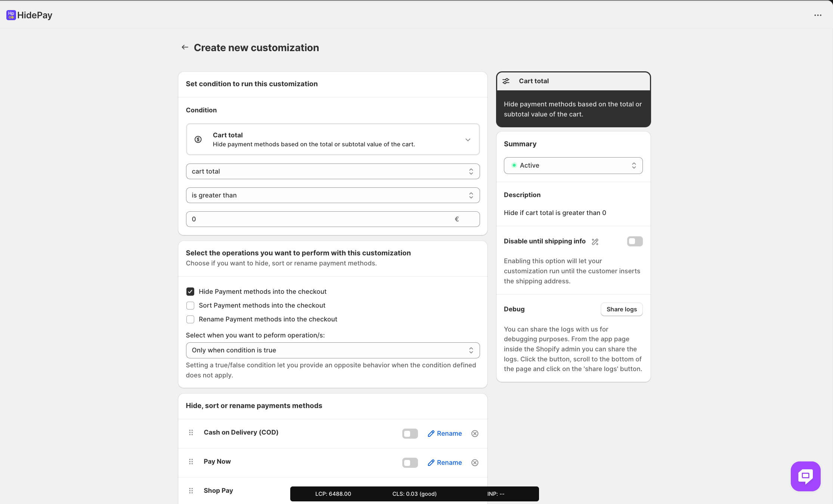Check Rename Payment methods into the checkout

190,319
